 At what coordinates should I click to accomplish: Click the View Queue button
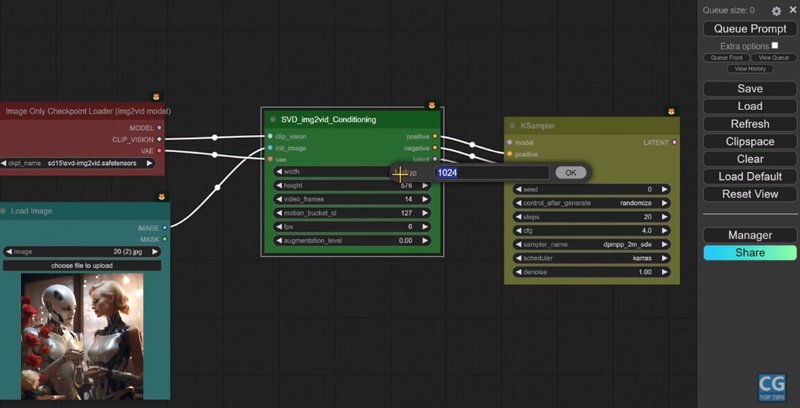[x=773, y=58]
